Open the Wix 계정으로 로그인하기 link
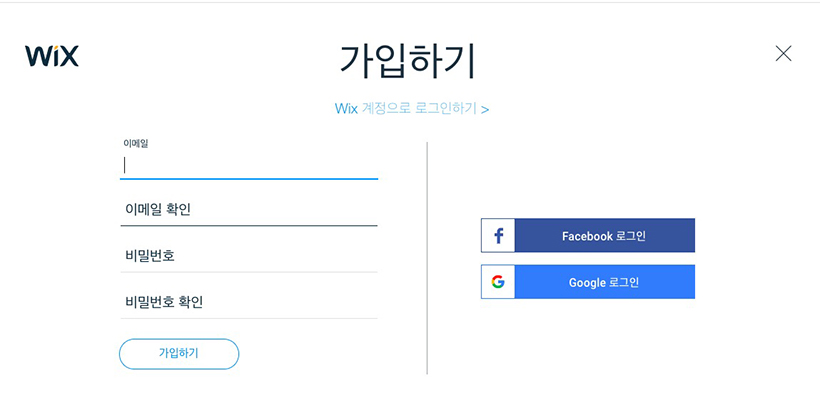The image size is (820, 398). coord(412,109)
